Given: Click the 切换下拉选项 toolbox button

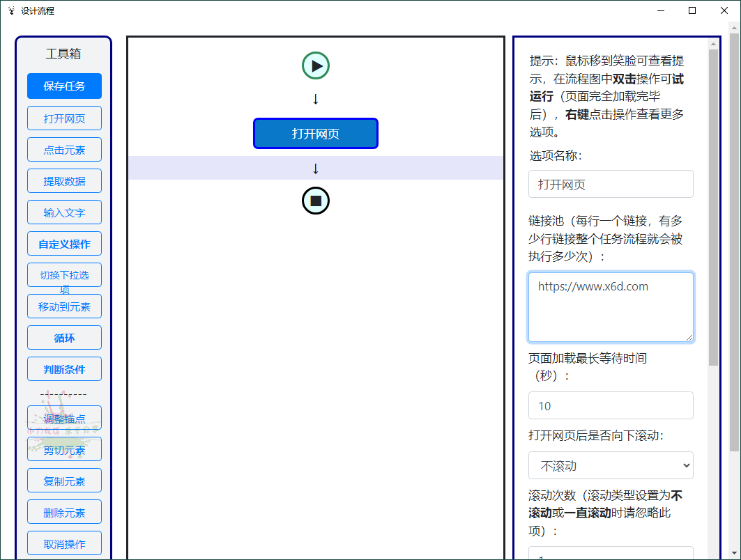Looking at the screenshot, I should [64, 275].
